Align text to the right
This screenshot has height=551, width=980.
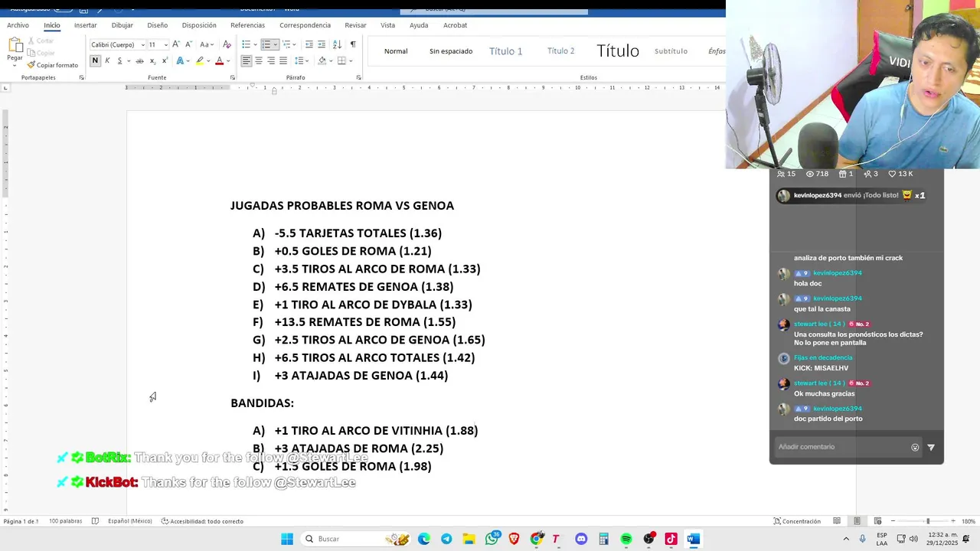pyautogui.click(x=271, y=60)
